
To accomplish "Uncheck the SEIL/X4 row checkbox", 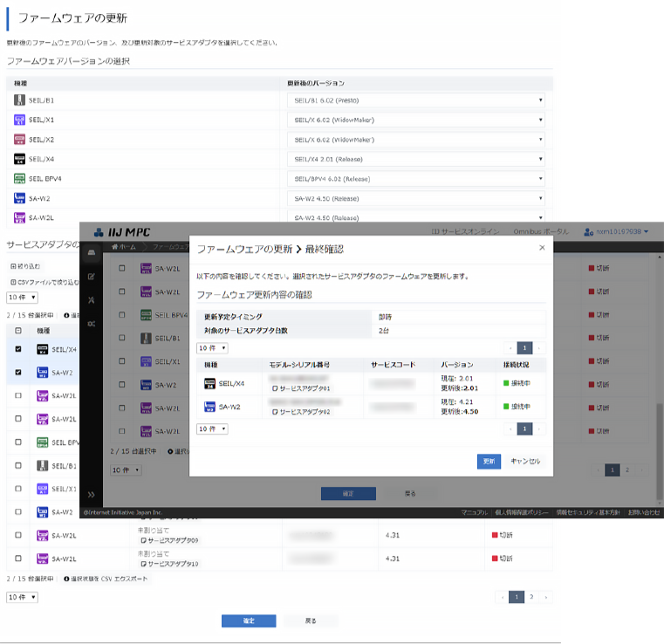I will point(18,349).
